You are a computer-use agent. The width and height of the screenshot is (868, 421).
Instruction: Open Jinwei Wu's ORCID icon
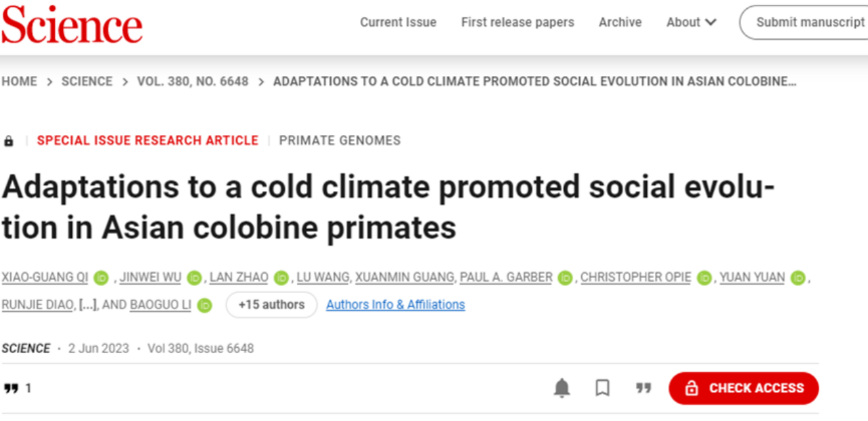pos(195,278)
